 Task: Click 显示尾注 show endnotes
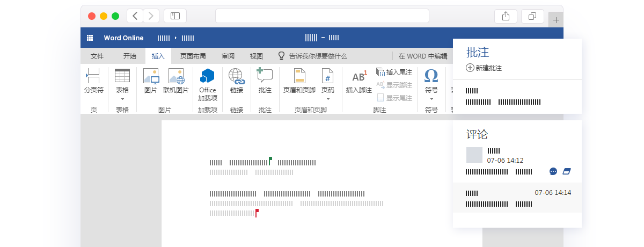click(394, 98)
